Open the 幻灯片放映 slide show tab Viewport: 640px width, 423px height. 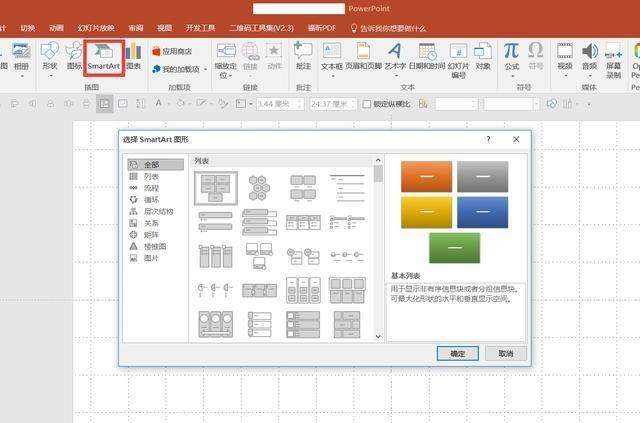click(96, 28)
